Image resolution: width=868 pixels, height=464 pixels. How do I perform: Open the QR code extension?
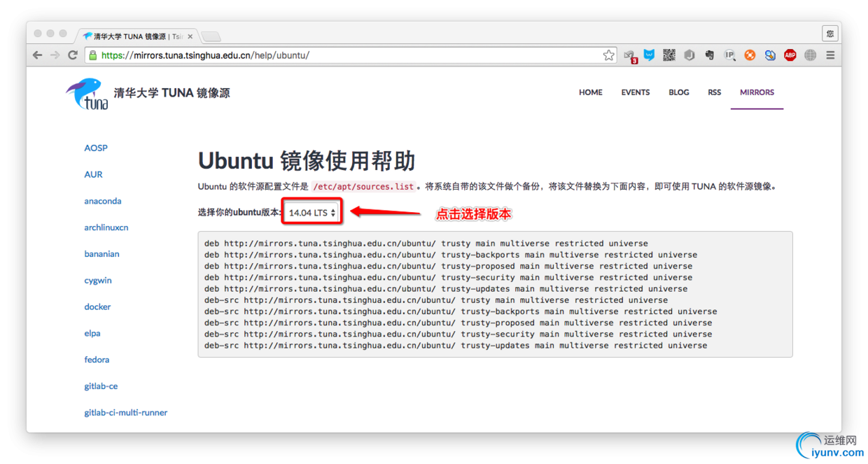pos(669,55)
